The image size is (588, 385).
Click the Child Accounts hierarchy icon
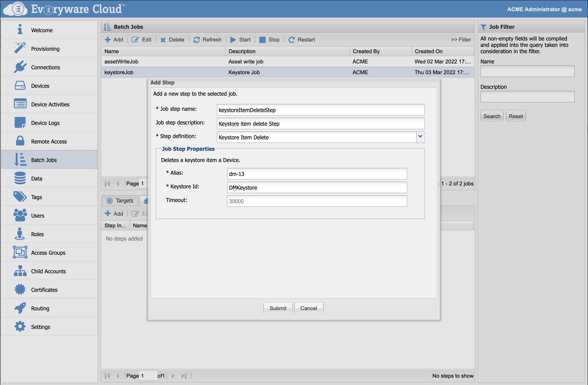pos(20,271)
